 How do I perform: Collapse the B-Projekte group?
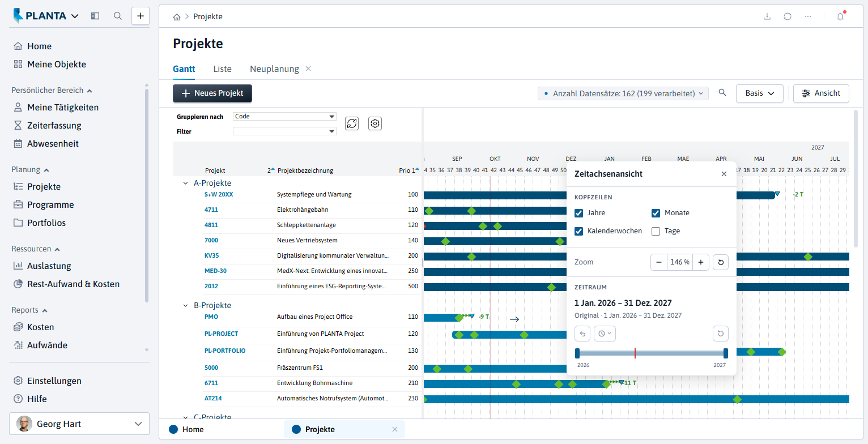click(185, 306)
